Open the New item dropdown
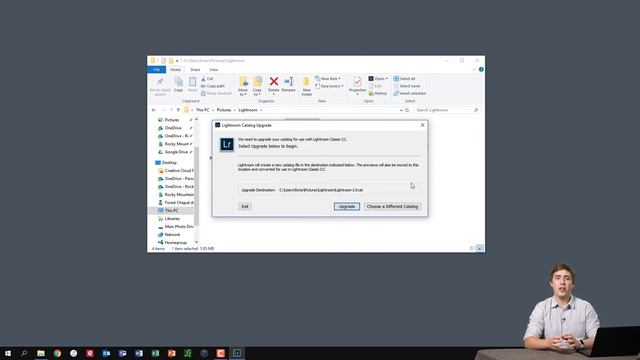This screenshot has width=640, height=360. point(328,78)
